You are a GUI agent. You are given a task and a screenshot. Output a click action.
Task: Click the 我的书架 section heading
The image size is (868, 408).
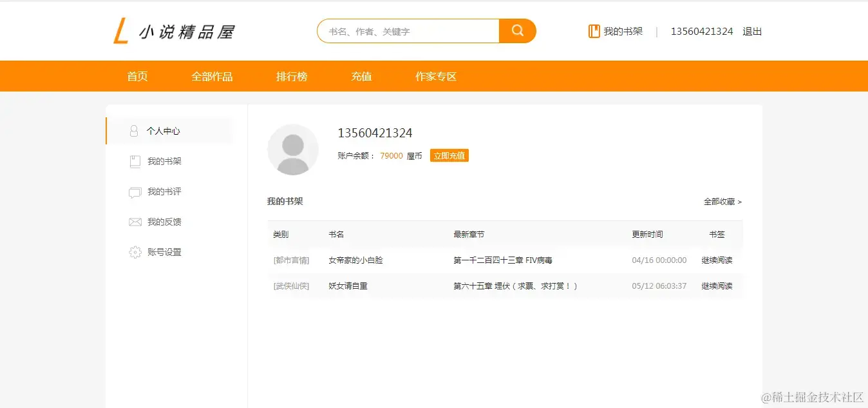285,201
